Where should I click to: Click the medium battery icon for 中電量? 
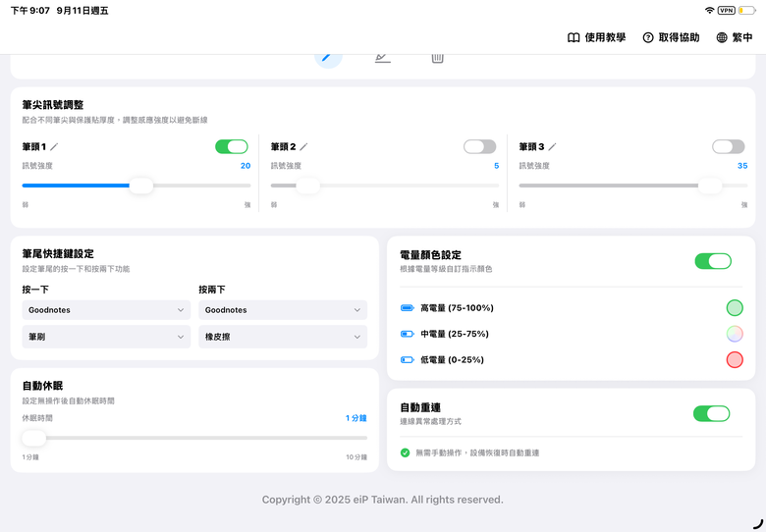(x=408, y=334)
